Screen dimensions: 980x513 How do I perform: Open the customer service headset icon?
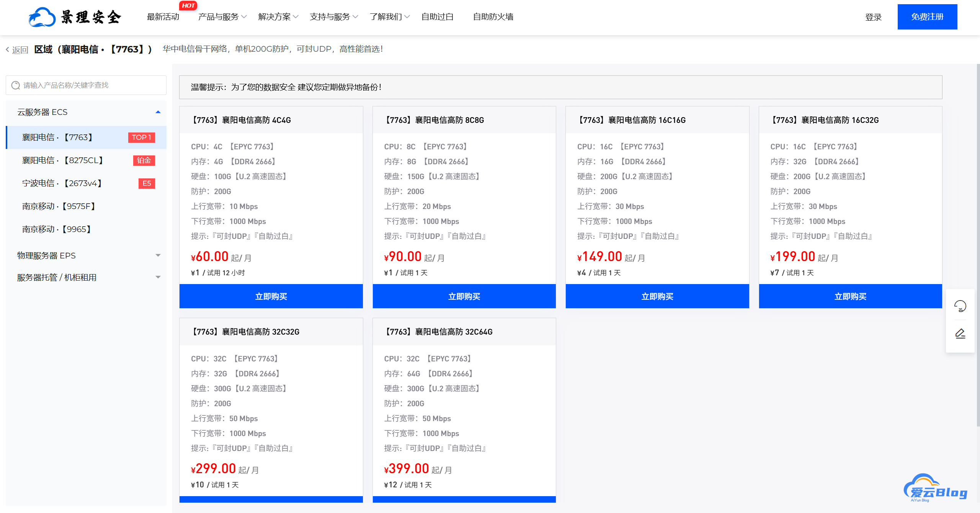(x=960, y=306)
